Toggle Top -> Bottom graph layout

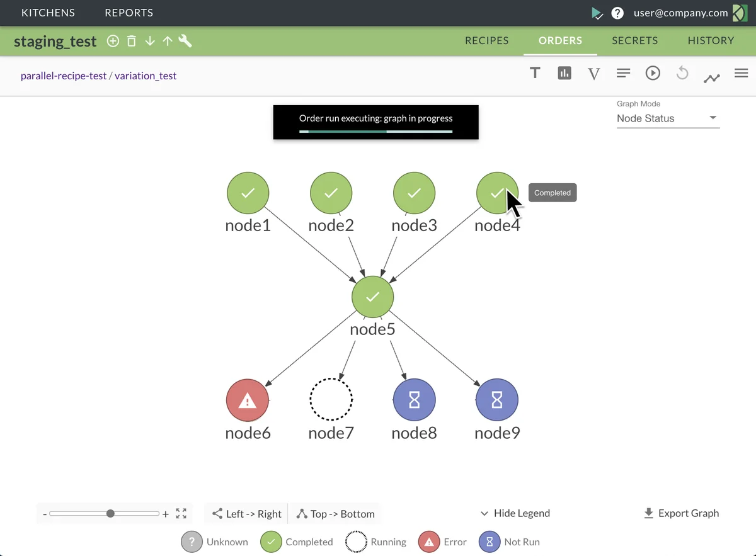335,514
